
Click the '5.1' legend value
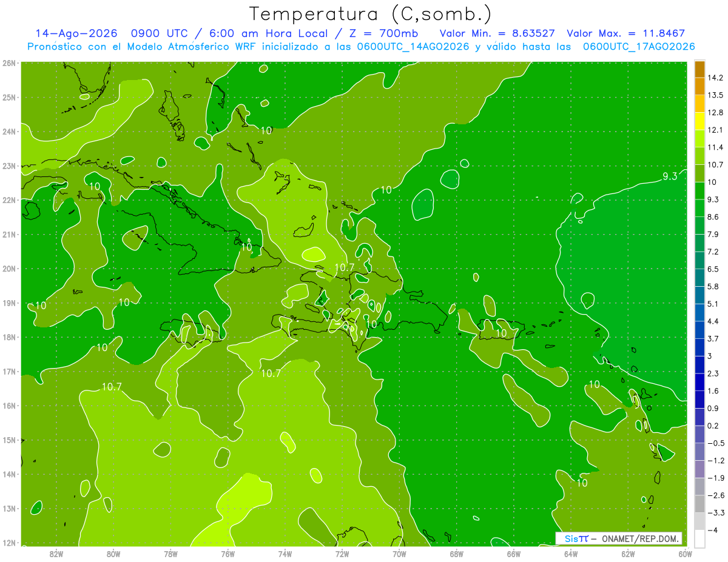pos(713,304)
